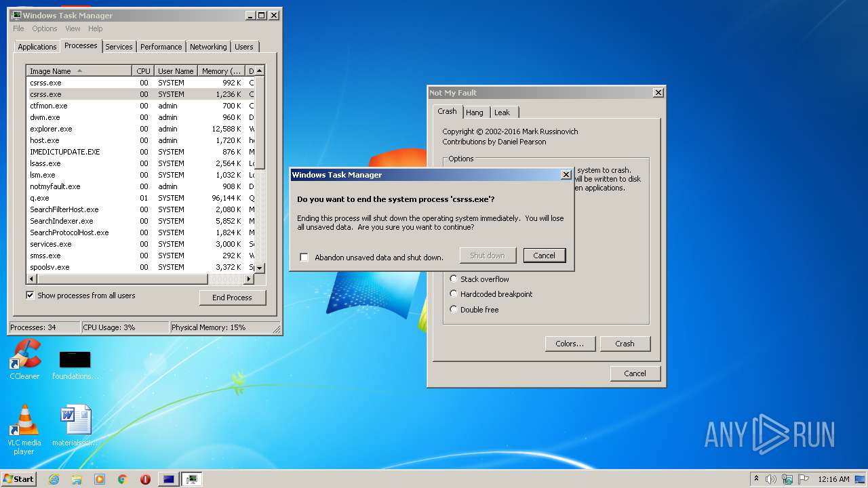Viewport: 868px width, 488px height.
Task: Select the services.exe process row
Action: (x=140, y=244)
